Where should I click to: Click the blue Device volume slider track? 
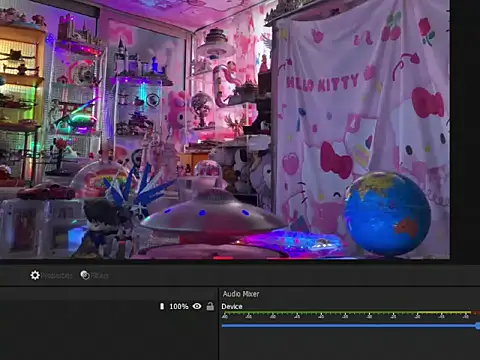point(349,325)
